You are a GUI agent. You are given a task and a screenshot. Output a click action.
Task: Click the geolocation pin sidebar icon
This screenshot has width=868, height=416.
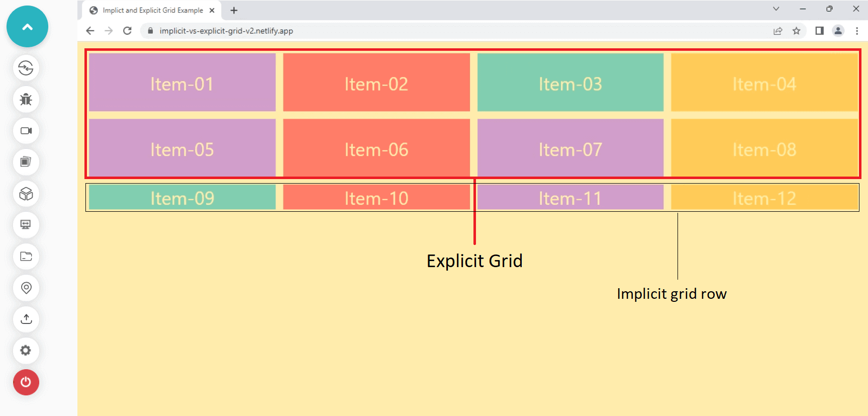pyautogui.click(x=26, y=288)
